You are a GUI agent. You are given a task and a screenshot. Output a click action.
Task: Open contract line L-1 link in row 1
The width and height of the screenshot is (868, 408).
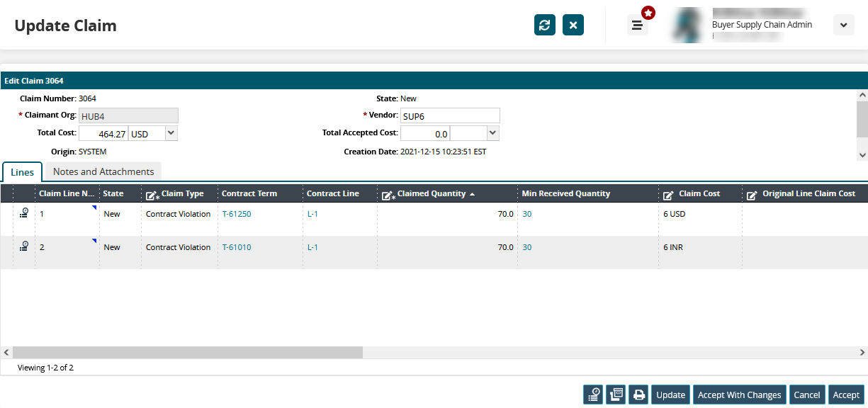click(x=312, y=214)
